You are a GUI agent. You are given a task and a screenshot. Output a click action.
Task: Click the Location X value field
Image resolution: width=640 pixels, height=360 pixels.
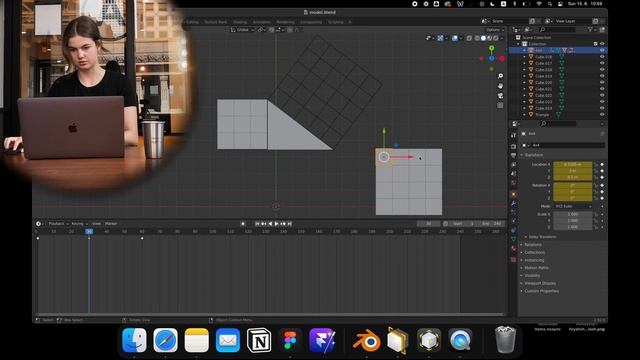(573, 164)
